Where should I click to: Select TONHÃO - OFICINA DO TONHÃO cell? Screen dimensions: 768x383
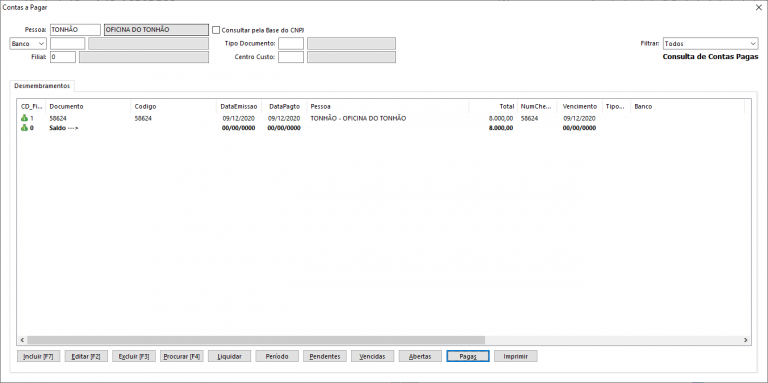coord(358,119)
